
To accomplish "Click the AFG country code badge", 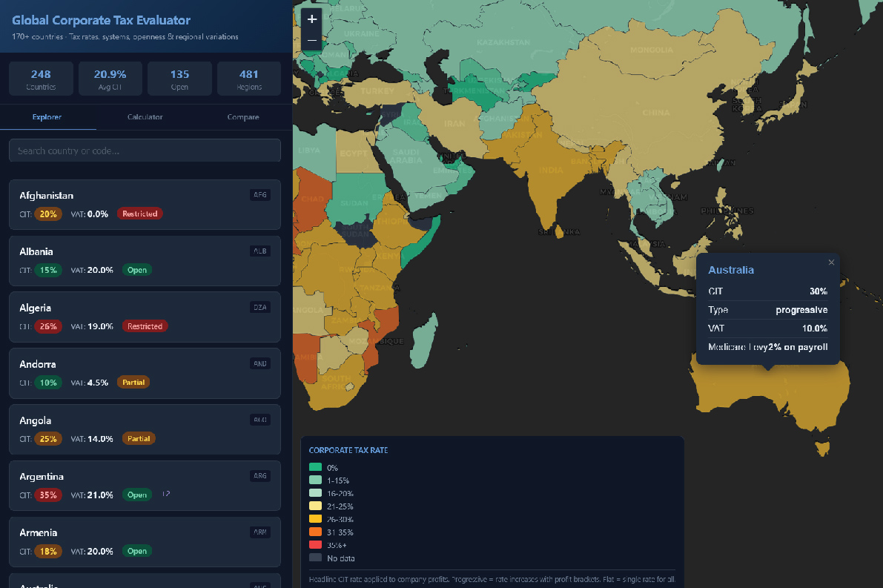I will pyautogui.click(x=260, y=195).
